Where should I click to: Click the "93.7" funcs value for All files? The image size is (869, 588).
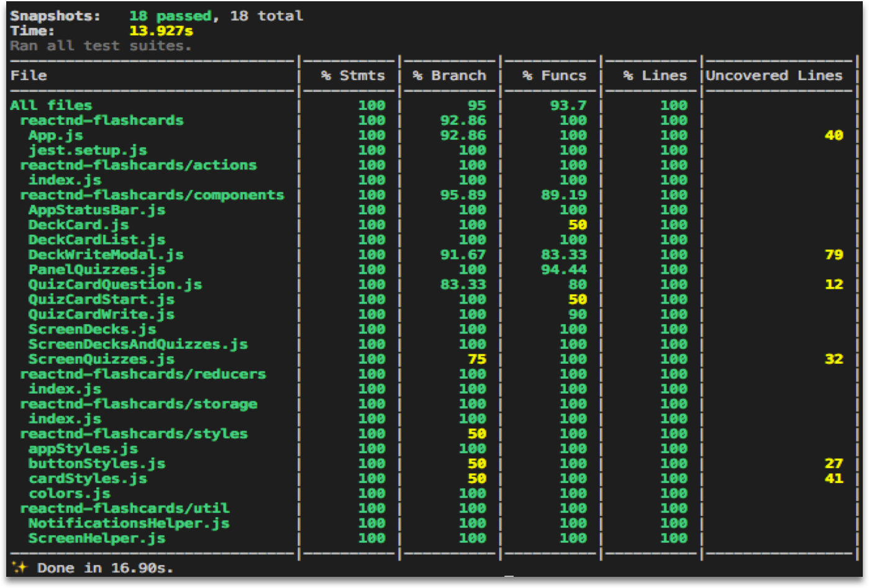tap(568, 106)
